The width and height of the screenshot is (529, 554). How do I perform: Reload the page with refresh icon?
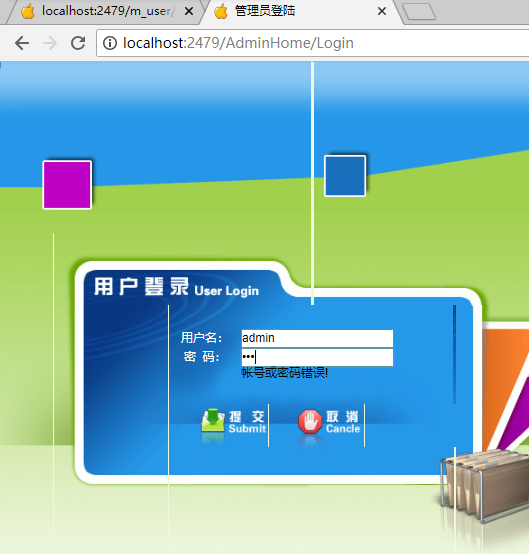click(x=78, y=43)
